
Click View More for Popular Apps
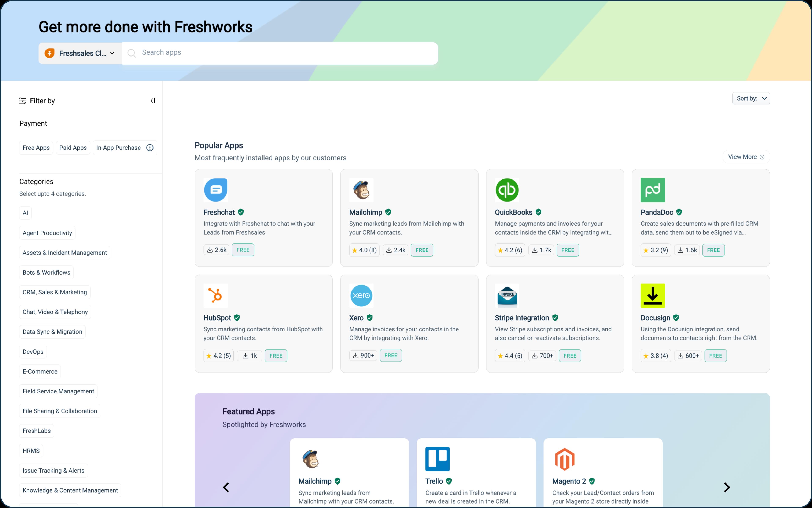click(x=746, y=157)
